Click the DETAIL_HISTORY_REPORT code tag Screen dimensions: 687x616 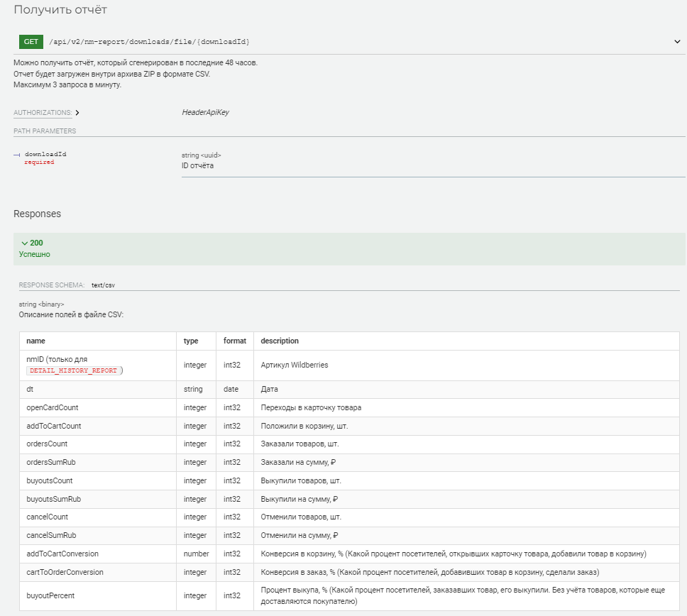tap(74, 370)
